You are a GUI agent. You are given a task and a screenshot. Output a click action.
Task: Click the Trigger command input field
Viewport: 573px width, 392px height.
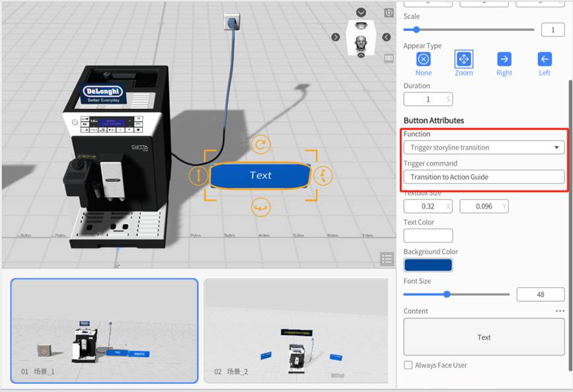coord(484,176)
